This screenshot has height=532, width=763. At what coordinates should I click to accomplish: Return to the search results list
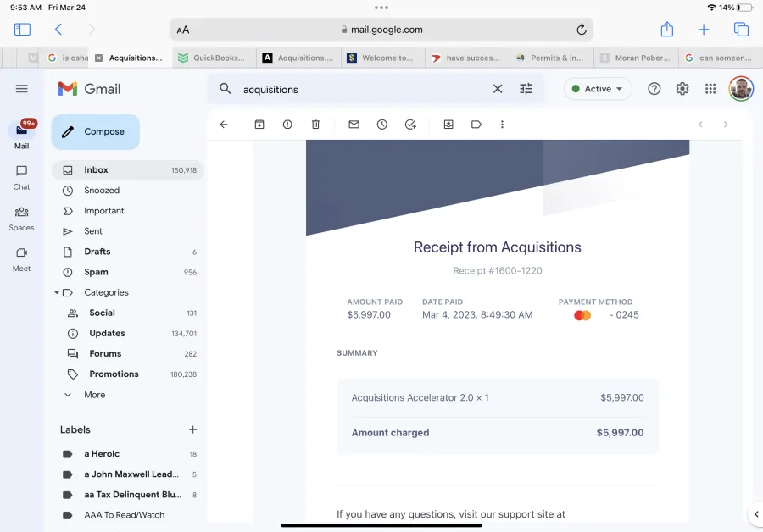[224, 125]
